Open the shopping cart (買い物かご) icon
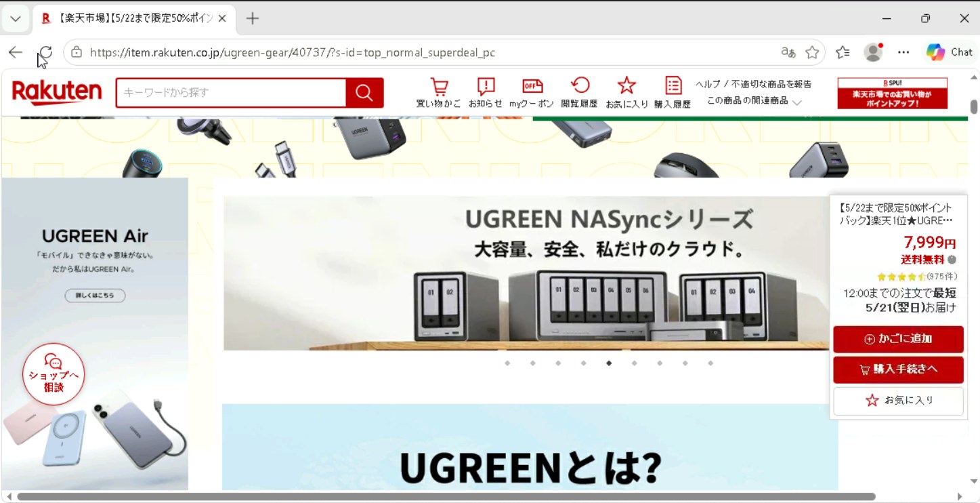 click(x=439, y=93)
